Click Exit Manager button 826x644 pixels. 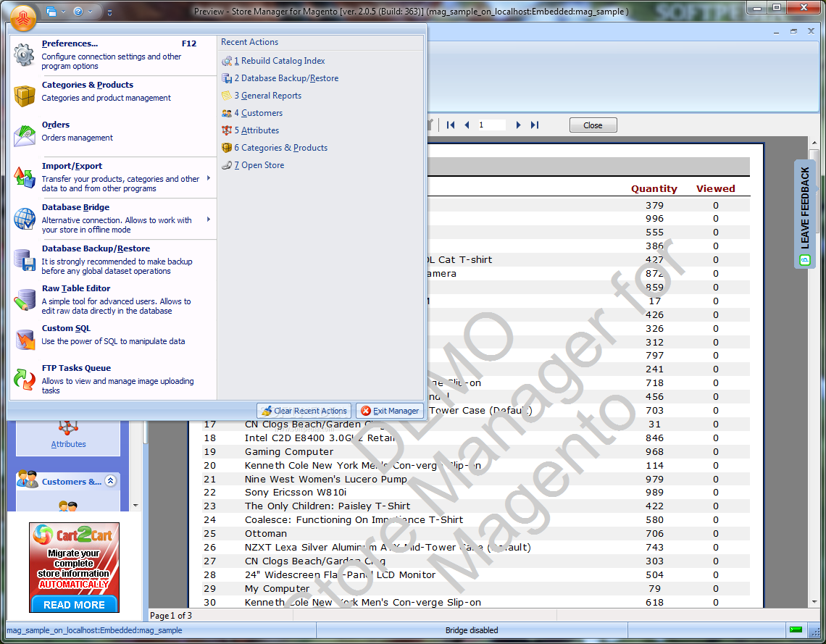[391, 411]
